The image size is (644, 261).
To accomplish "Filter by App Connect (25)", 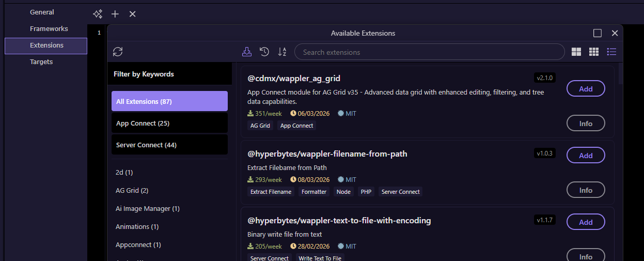I will pyautogui.click(x=169, y=124).
